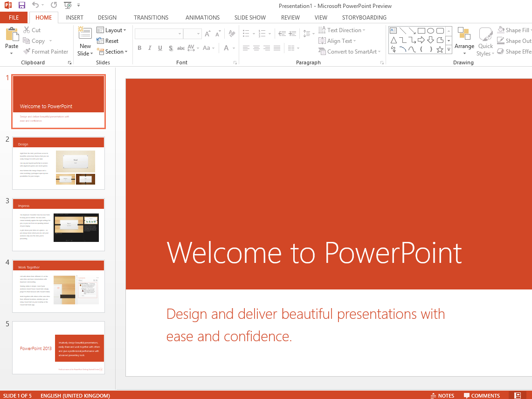Open the Section dropdown
Viewport: 532px width, 399px height.
coord(112,52)
